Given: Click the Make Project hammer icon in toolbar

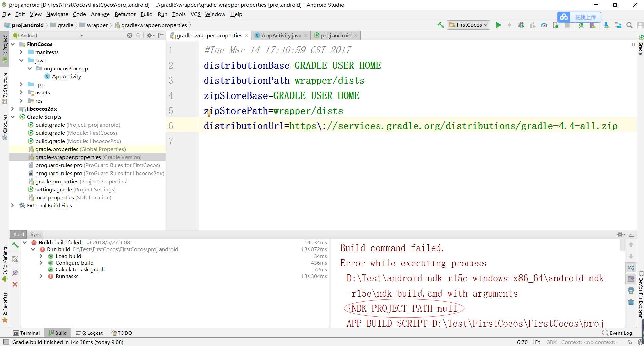Looking at the screenshot, I should click(x=440, y=25).
